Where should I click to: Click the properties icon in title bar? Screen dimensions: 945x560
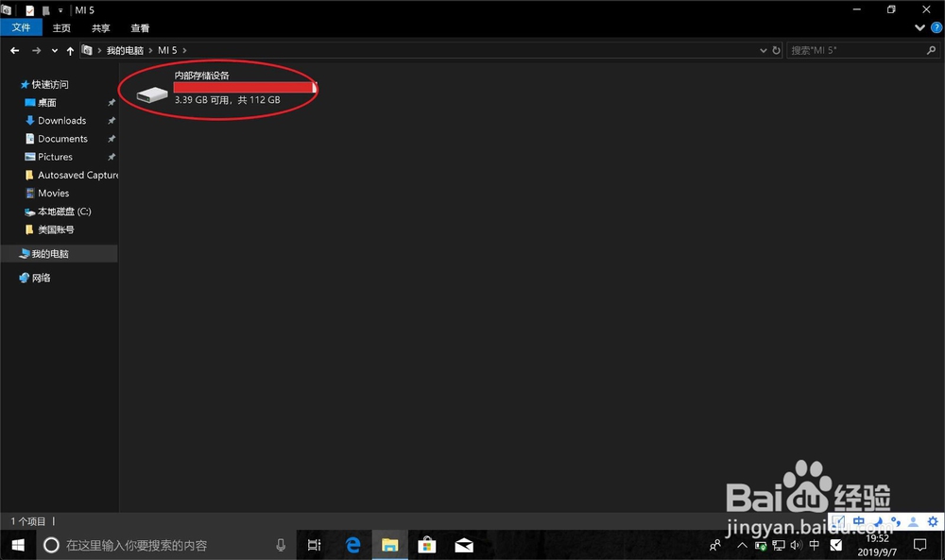29,10
